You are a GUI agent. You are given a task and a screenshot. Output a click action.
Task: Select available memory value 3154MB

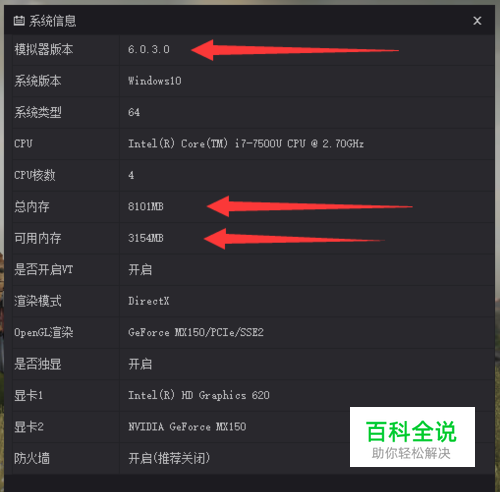coord(146,238)
